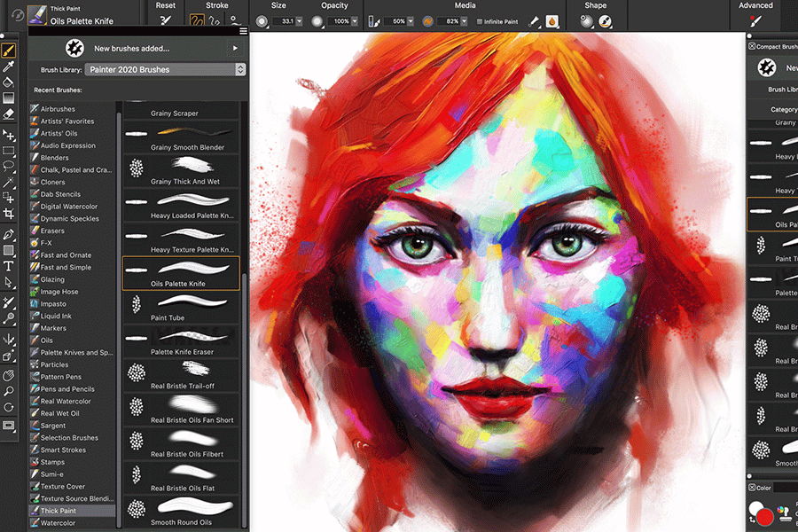Choose the Paint Tube brush variant
The height and width of the screenshot is (532, 798).
(x=181, y=307)
